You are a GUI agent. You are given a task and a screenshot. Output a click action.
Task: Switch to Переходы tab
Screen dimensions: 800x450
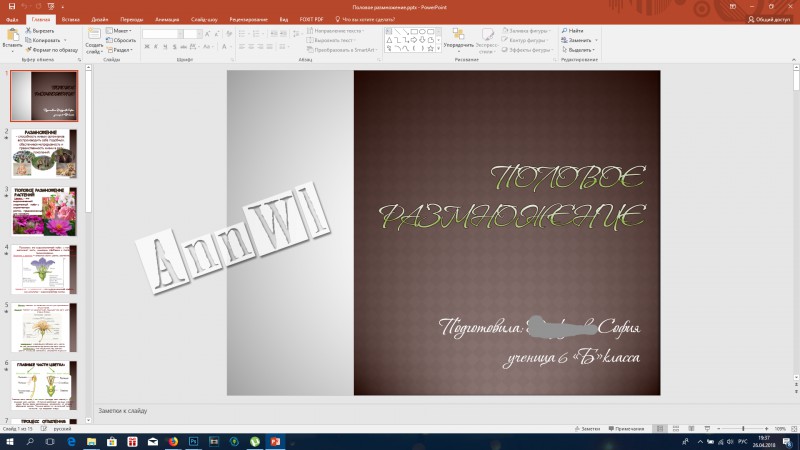click(132, 19)
